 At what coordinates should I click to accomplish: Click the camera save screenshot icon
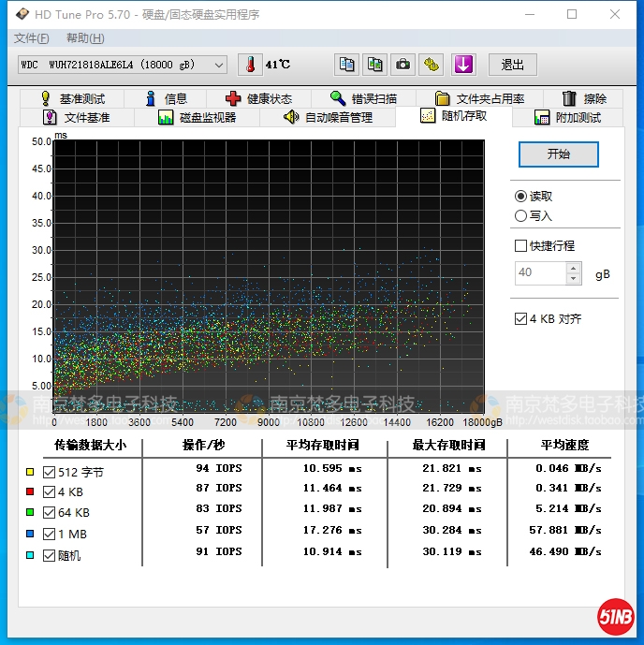[x=402, y=65]
